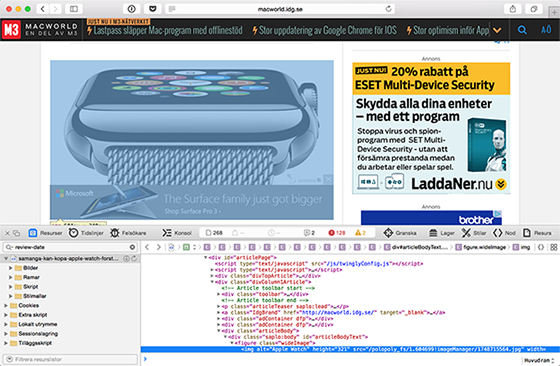Open the site search magnifier
The image size is (560, 366).
tap(522, 30)
